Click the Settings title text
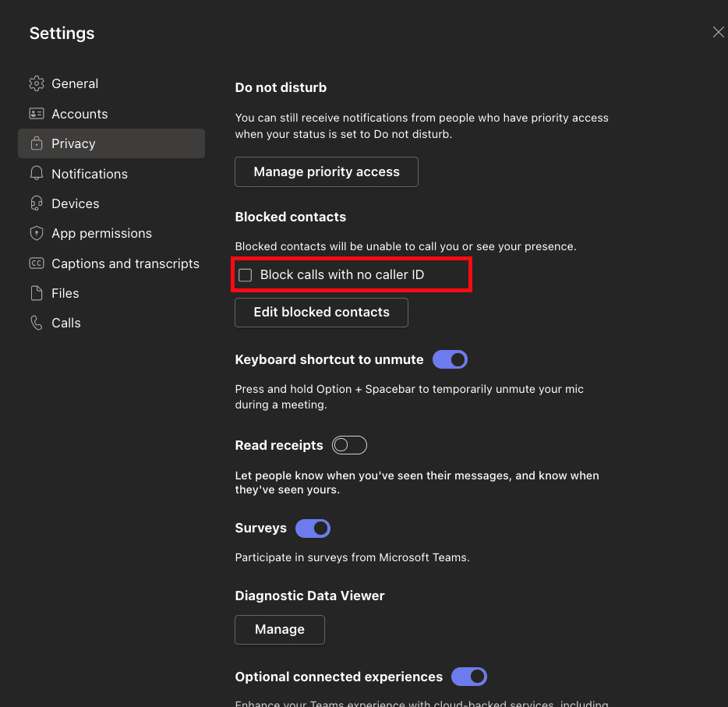 (x=62, y=34)
